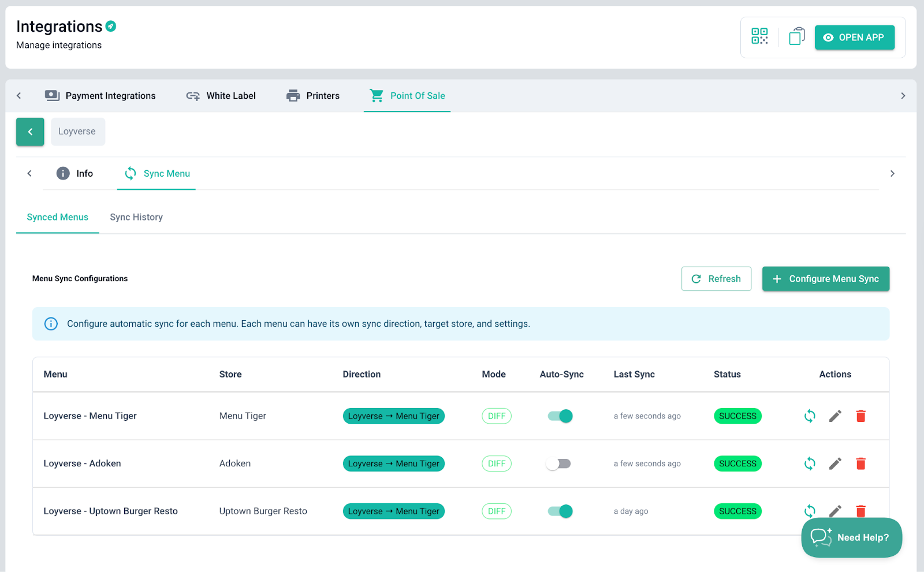Sync now for Loyverse - Uptown Burger Resto
Image resolution: width=924 pixels, height=572 pixels.
click(x=810, y=511)
